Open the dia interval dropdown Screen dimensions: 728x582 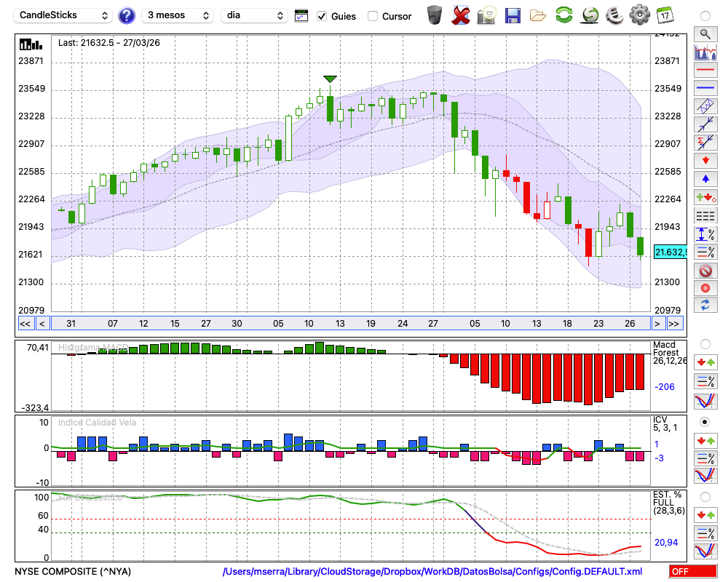pyautogui.click(x=254, y=15)
